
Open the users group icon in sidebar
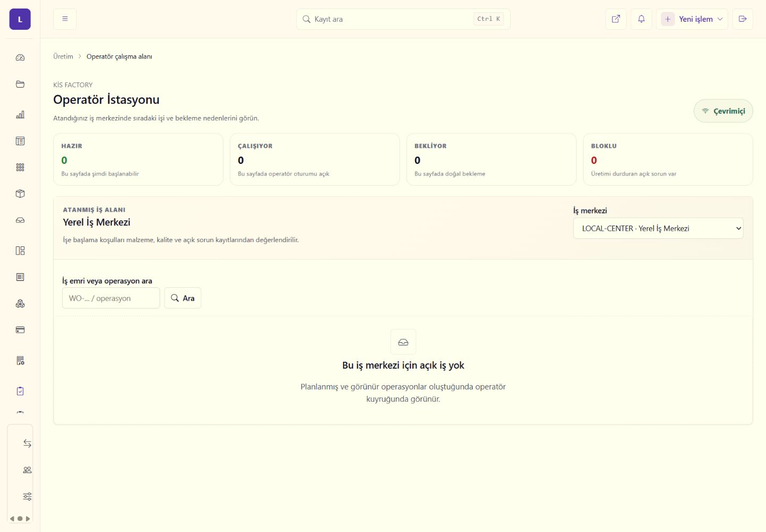point(27,470)
